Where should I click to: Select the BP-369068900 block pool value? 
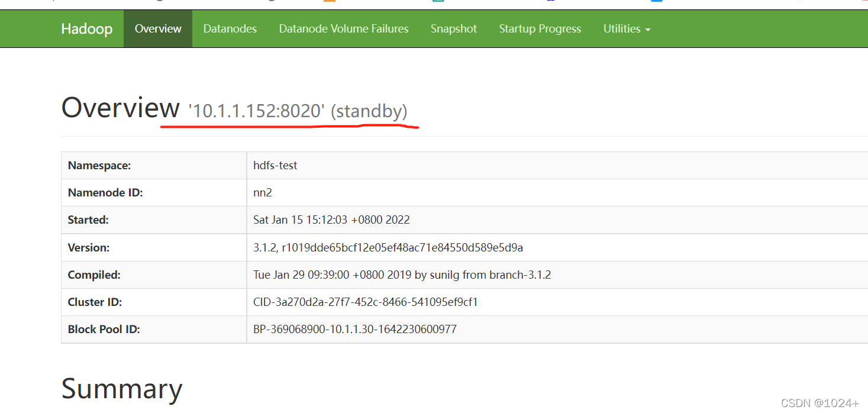[355, 329]
